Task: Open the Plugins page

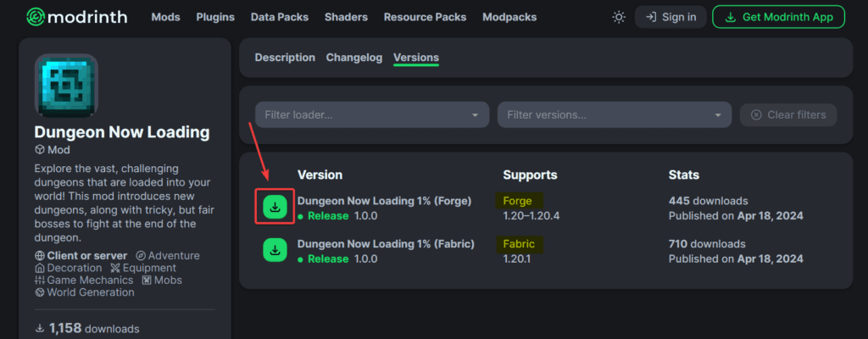Action: [215, 17]
